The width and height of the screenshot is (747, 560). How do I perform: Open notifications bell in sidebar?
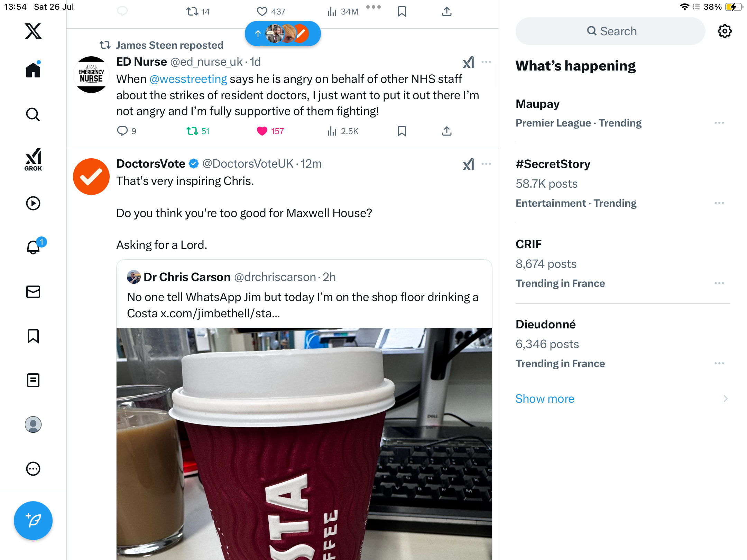point(34,247)
